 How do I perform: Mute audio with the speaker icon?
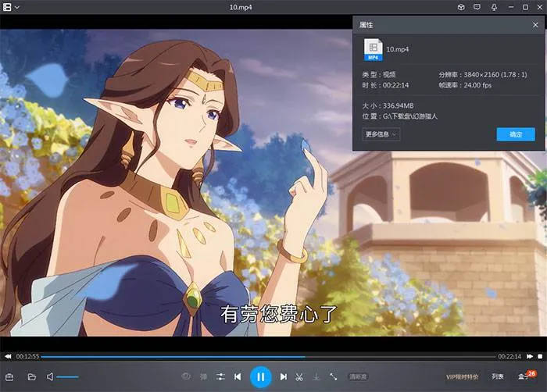50,376
